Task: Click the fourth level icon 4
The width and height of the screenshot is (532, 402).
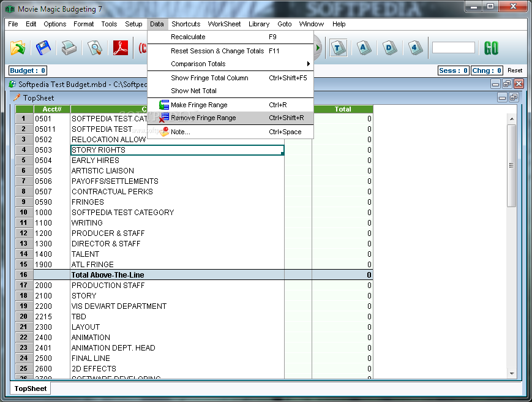Action: point(415,48)
